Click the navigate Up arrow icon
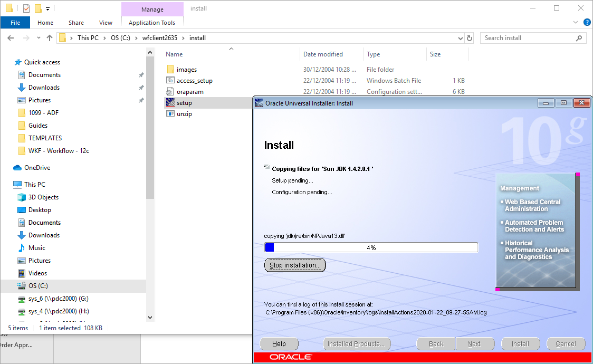593x364 pixels. [50, 37]
